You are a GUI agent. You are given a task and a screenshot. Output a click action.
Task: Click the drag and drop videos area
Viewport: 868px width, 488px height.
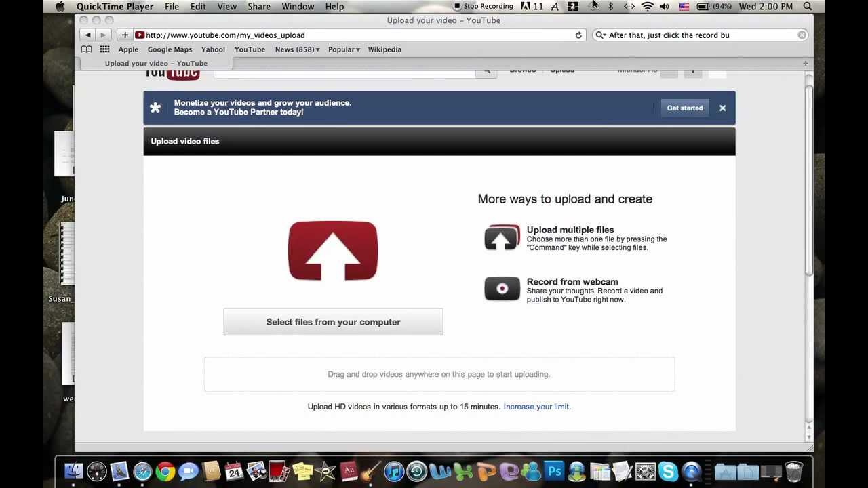point(439,374)
